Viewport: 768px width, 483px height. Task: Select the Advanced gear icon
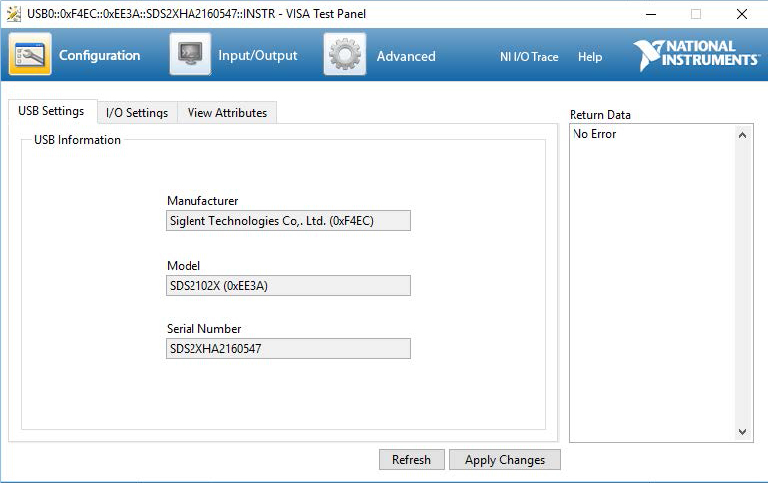click(x=344, y=55)
